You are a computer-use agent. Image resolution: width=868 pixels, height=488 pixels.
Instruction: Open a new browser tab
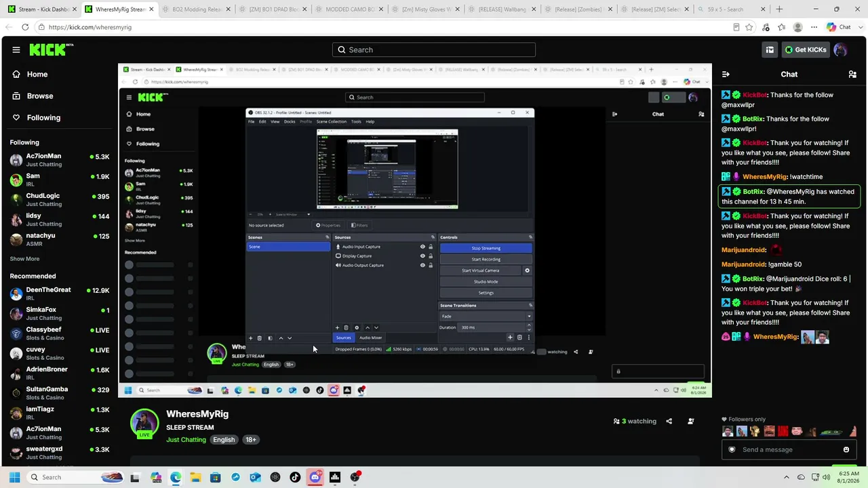click(779, 9)
